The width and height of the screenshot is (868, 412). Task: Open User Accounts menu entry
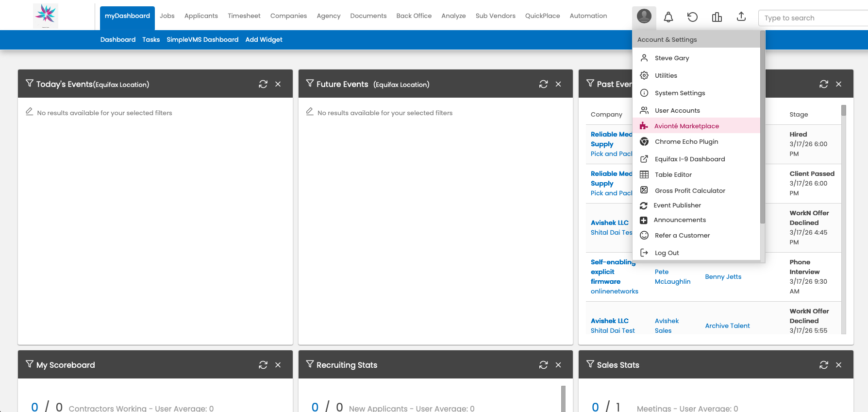point(696,110)
